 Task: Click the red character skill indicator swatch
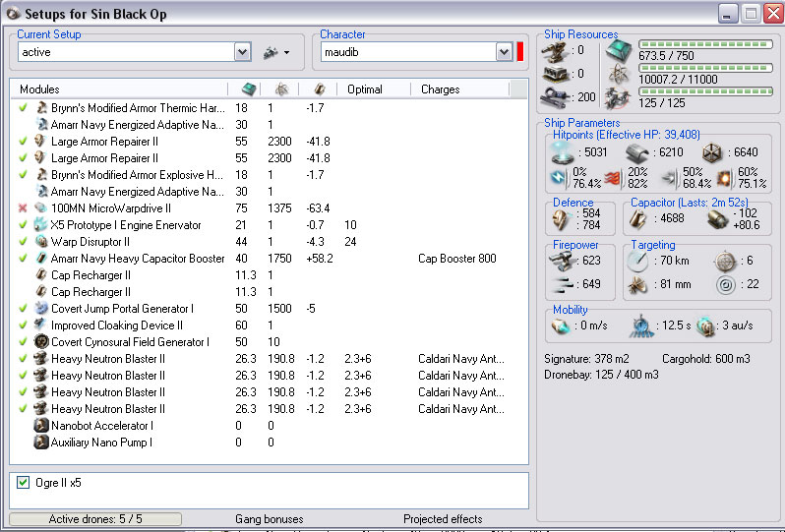click(x=520, y=52)
